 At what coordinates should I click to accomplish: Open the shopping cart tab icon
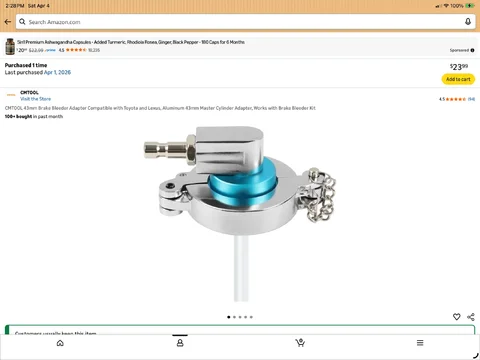[300, 343]
